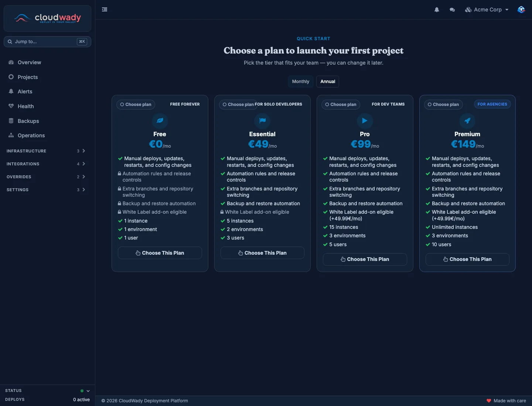Click the Pro plan play icon
Image resolution: width=532 pixels, height=406 pixels.
pos(365,121)
